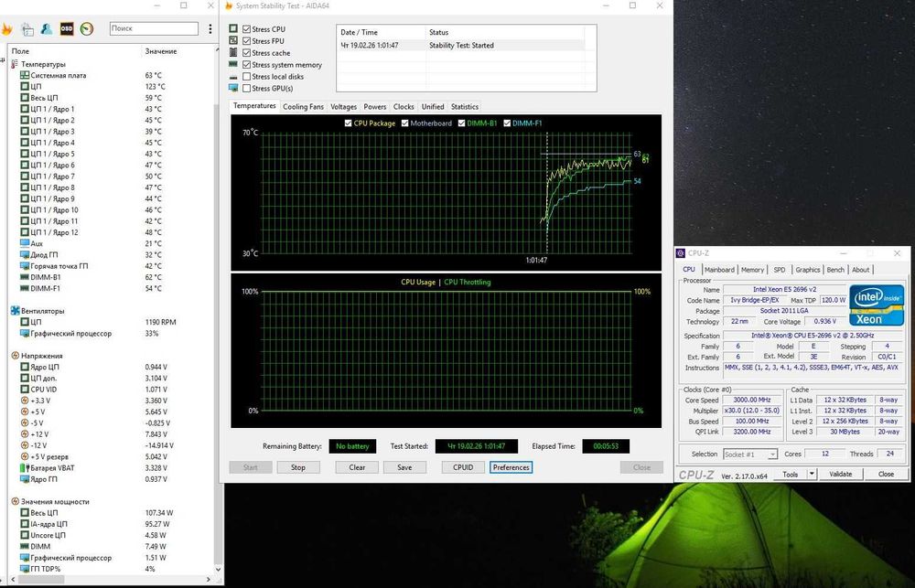Click the icon next to Напряжения header
Viewport: 915px width, 588px height.
[16, 355]
